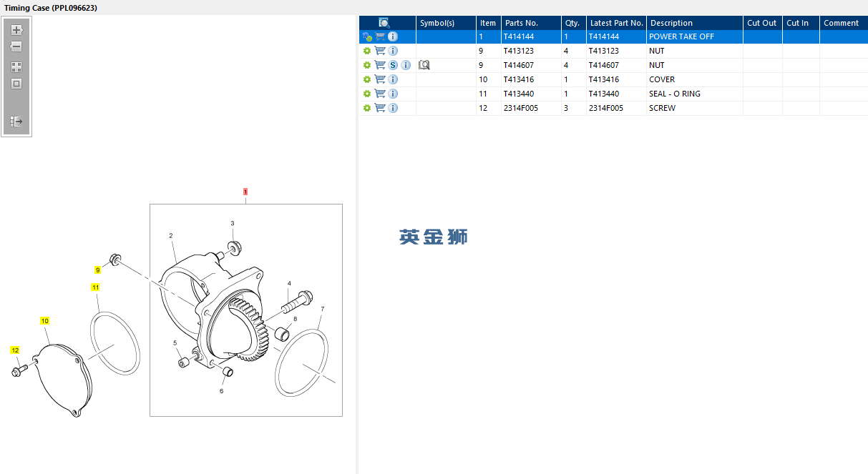Add POWER TAKE OFF T414144 to cart

380,36
